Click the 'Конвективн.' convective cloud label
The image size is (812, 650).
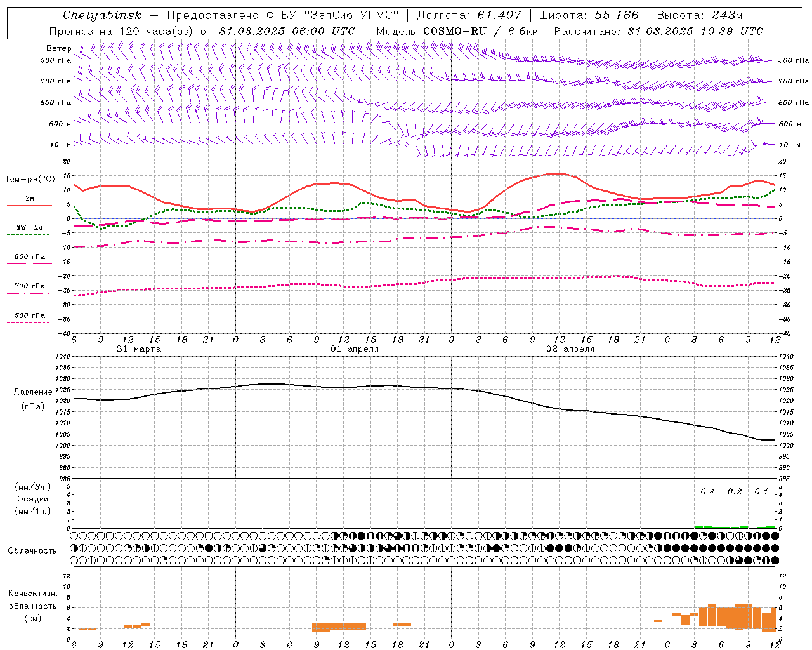32,594
